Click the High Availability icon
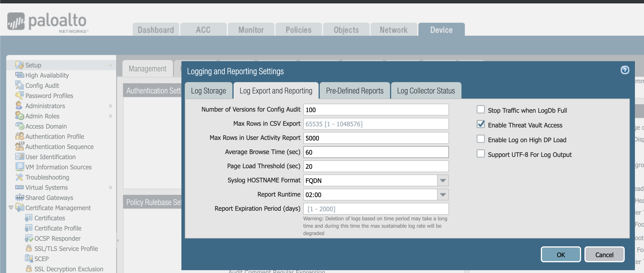 pos(20,75)
